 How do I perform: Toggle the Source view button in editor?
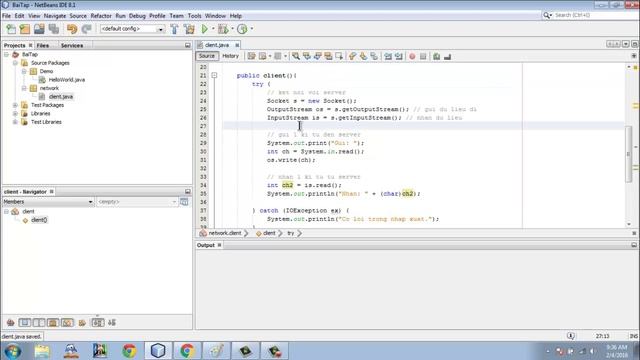[x=207, y=56]
